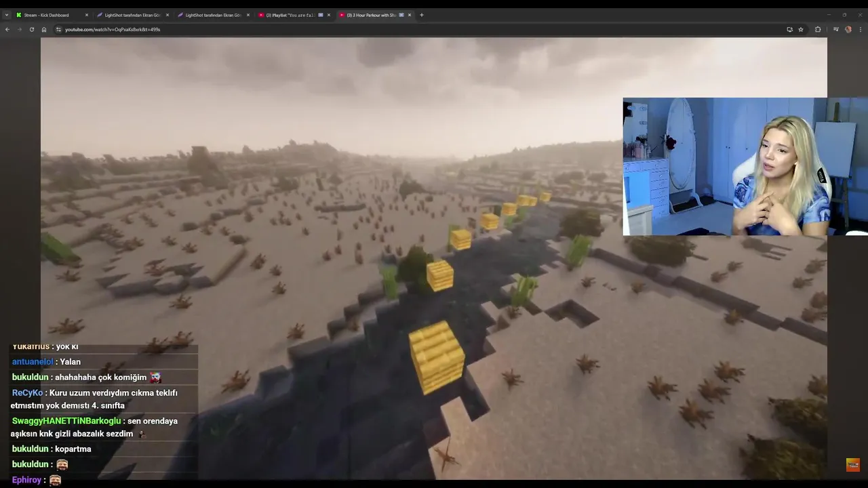
Task: Open media control icon in toolbar
Action: [x=836, y=29]
